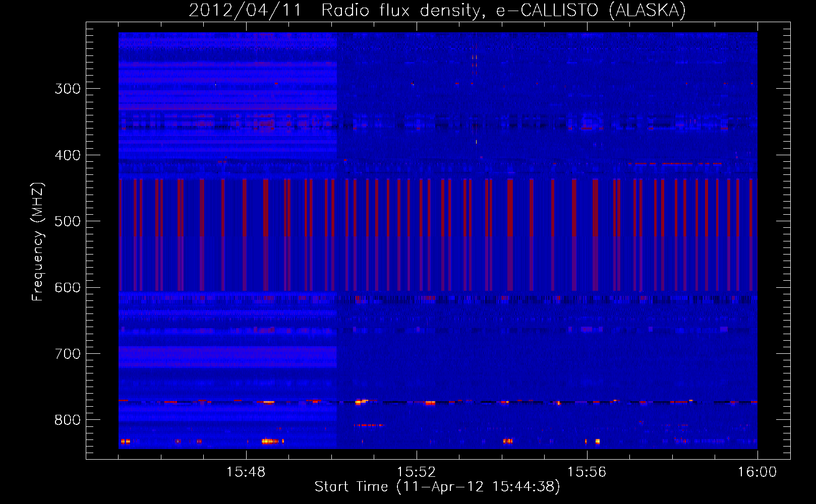Click the 15:48 time tick label

tap(246, 472)
